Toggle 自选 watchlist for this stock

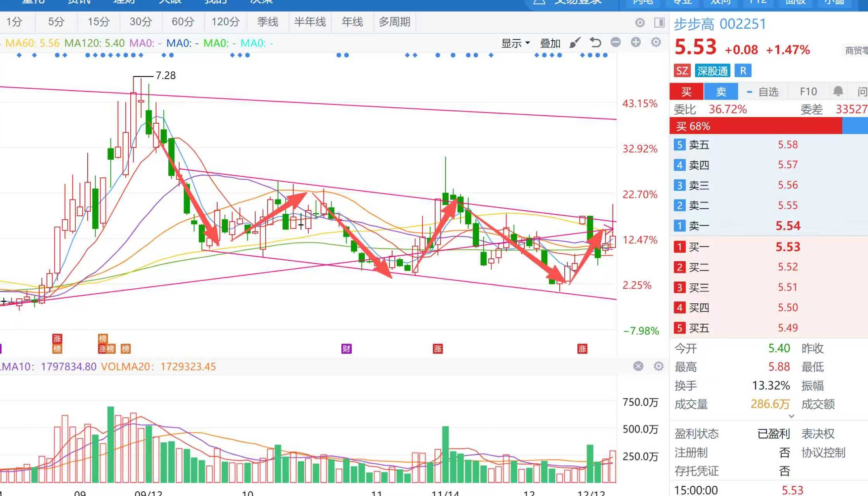click(x=763, y=92)
